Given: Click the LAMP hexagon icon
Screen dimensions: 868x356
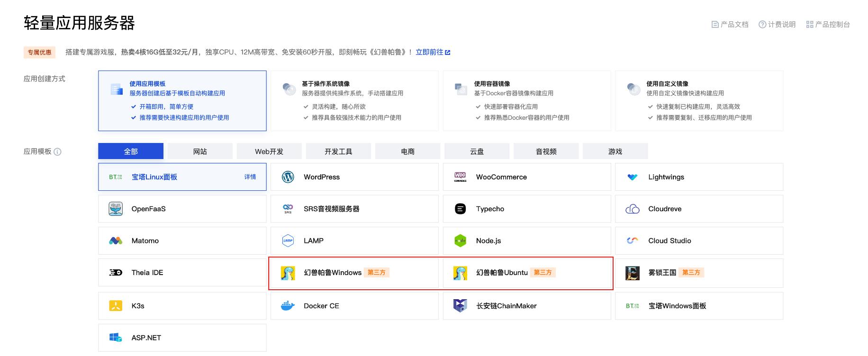Looking at the screenshot, I should point(288,240).
